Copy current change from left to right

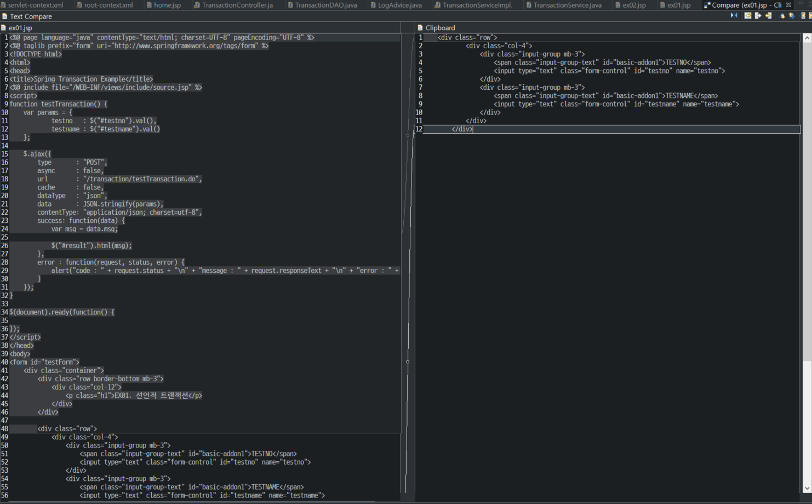click(758, 15)
